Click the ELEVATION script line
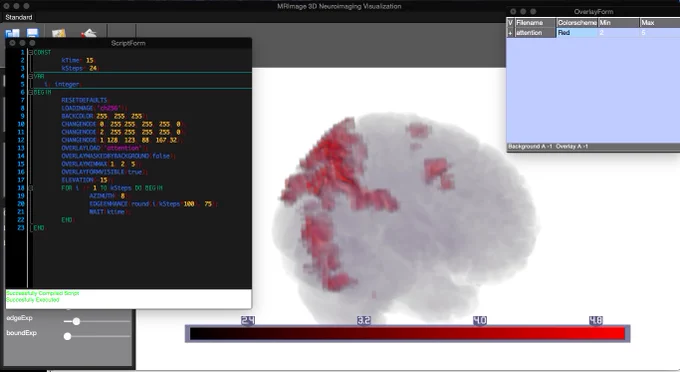 pyautogui.click(x=86, y=180)
